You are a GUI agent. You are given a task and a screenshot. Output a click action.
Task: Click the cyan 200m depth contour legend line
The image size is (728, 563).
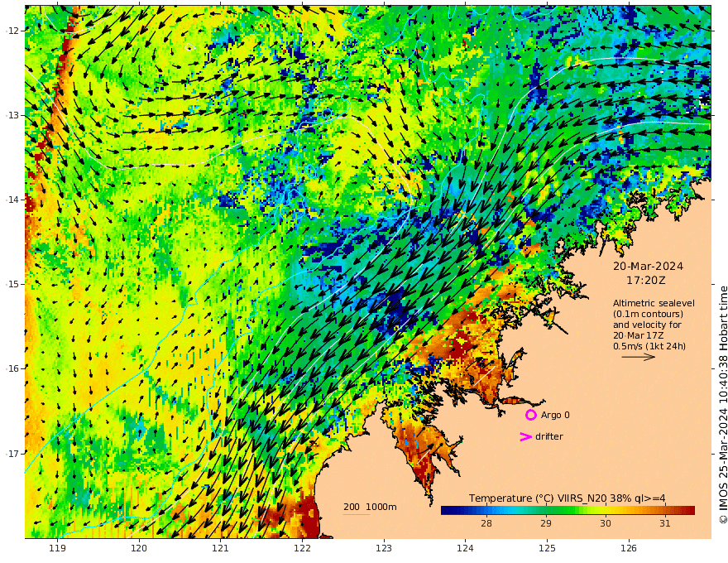coord(357,514)
